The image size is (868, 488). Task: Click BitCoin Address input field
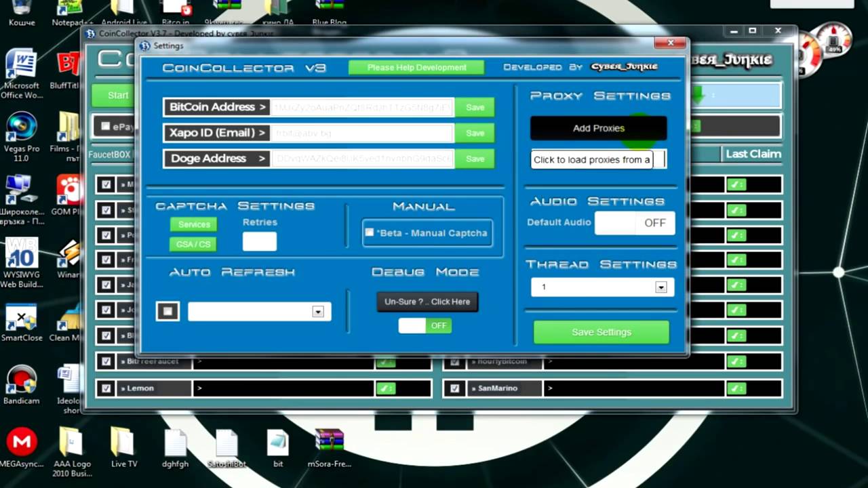pyautogui.click(x=362, y=107)
